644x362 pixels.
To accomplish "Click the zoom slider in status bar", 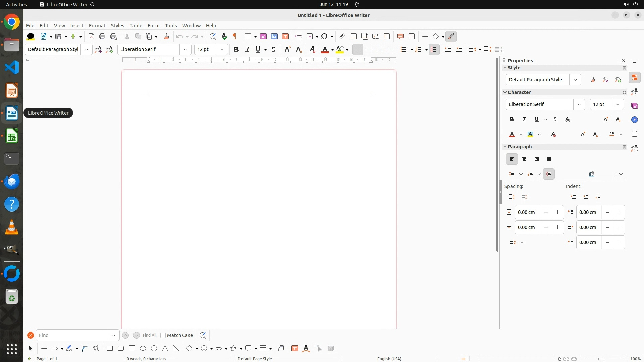I will (604, 359).
